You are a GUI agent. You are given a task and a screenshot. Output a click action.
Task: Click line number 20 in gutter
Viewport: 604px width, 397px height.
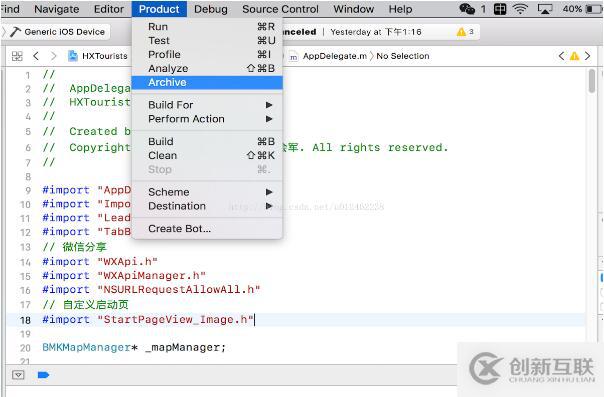25,348
